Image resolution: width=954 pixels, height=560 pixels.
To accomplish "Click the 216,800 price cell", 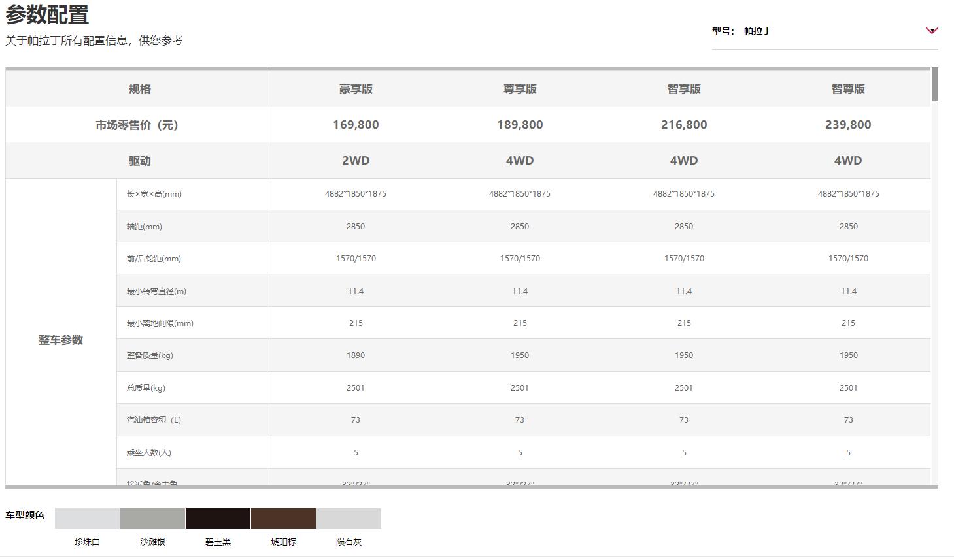I will coord(684,125).
